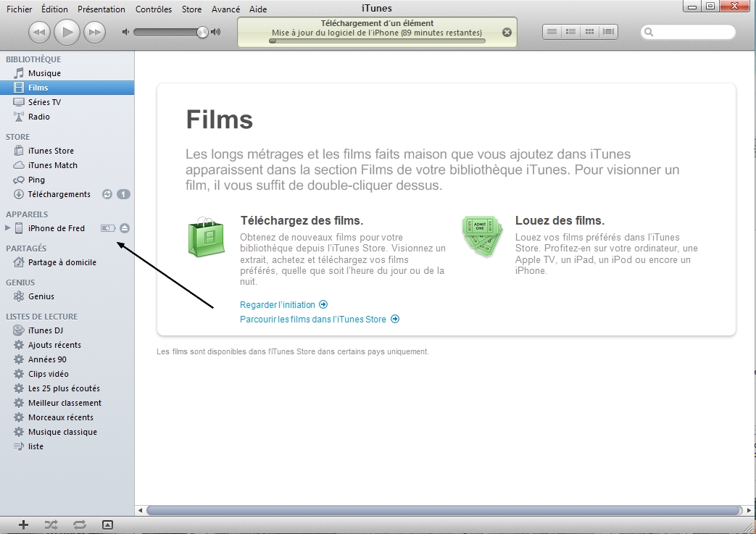Click the Previous track rewind button
Viewport: 756px width, 534px height.
coord(40,33)
